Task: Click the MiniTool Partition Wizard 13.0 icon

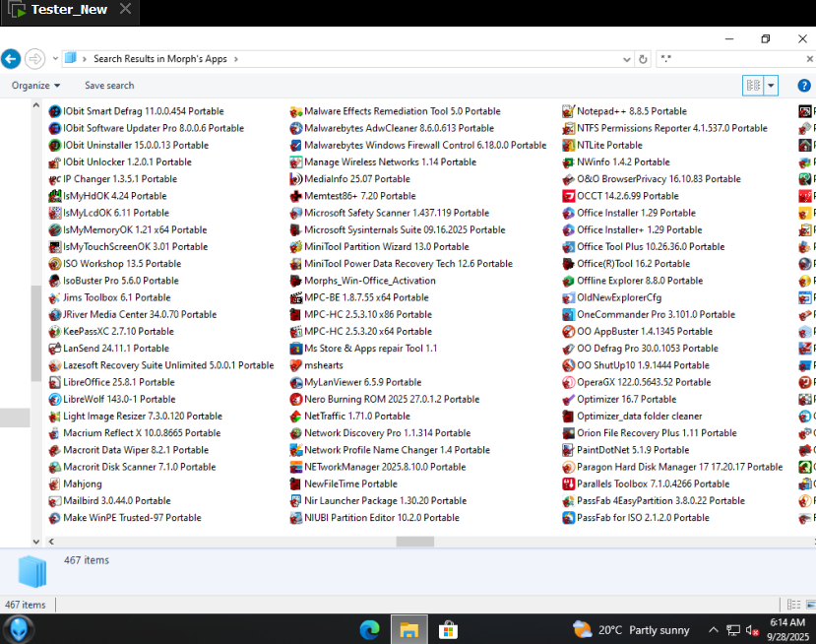Action: coord(296,247)
